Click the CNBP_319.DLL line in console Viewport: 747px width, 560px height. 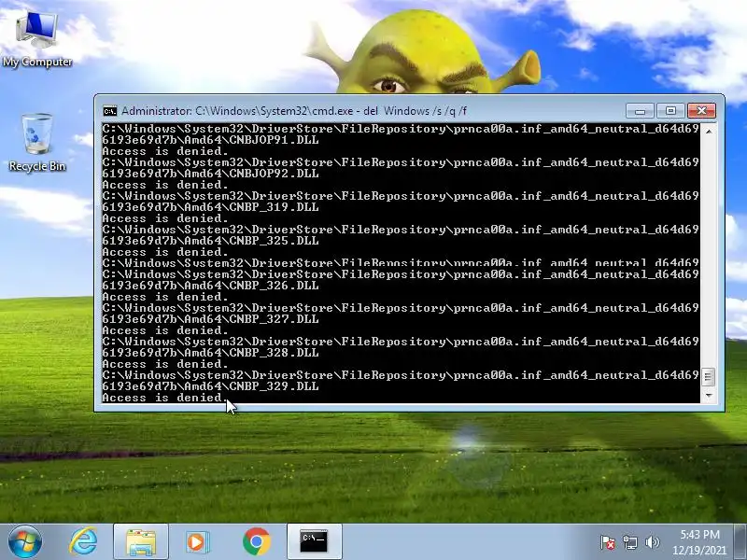coord(210,207)
